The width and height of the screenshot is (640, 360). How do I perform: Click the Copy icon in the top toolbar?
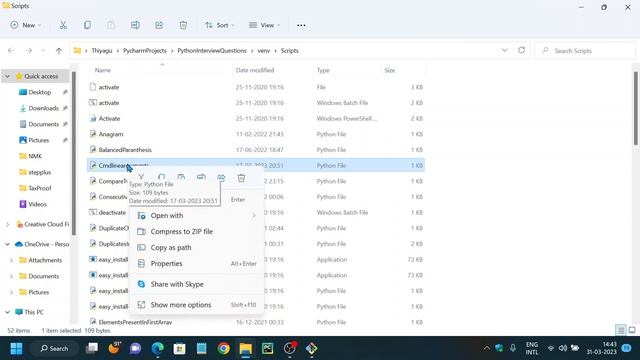pyautogui.click(x=87, y=25)
